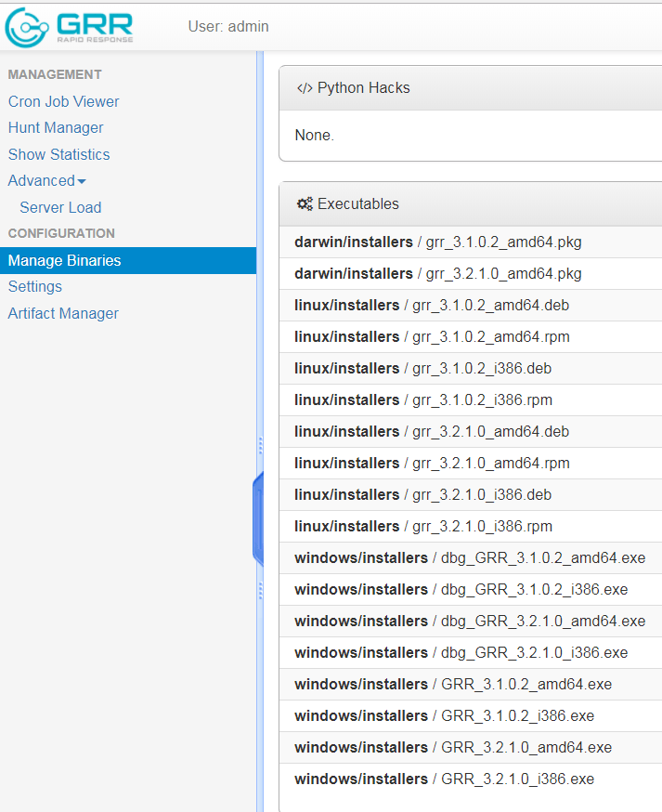Open Server Load under Advanced
The width and height of the screenshot is (662, 812).
coord(60,208)
